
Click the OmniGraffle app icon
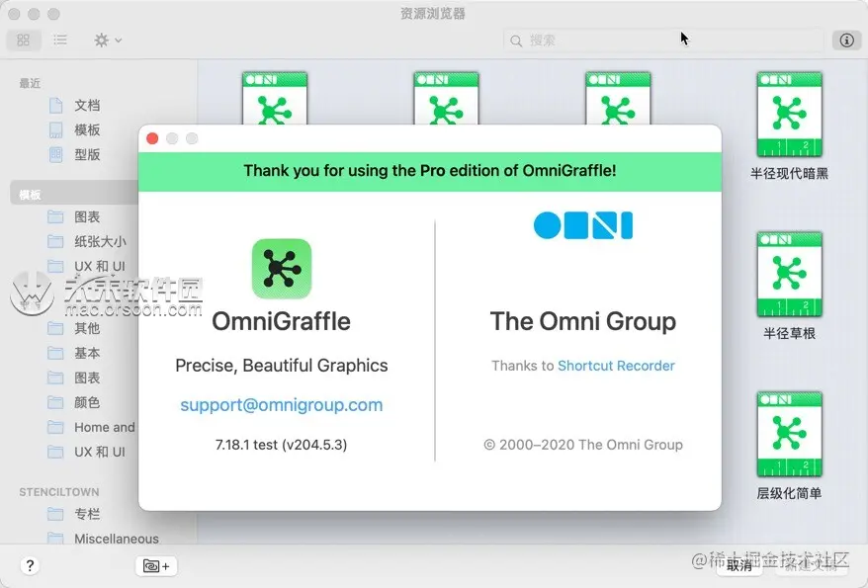282,269
